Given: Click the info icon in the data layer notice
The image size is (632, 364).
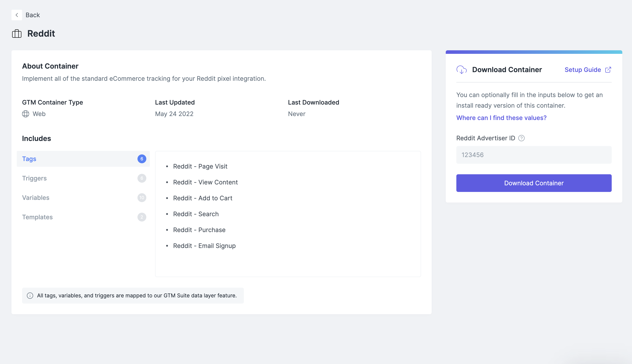Looking at the screenshot, I should tap(30, 296).
